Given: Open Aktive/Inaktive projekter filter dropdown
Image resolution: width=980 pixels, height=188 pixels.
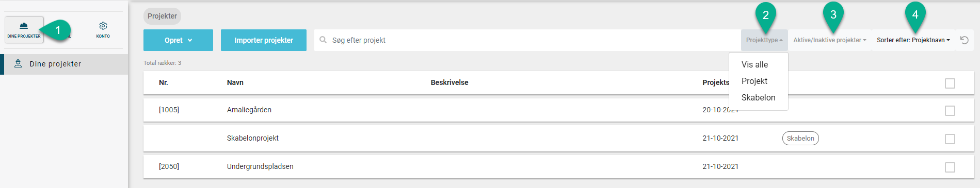Looking at the screenshot, I should (829, 40).
